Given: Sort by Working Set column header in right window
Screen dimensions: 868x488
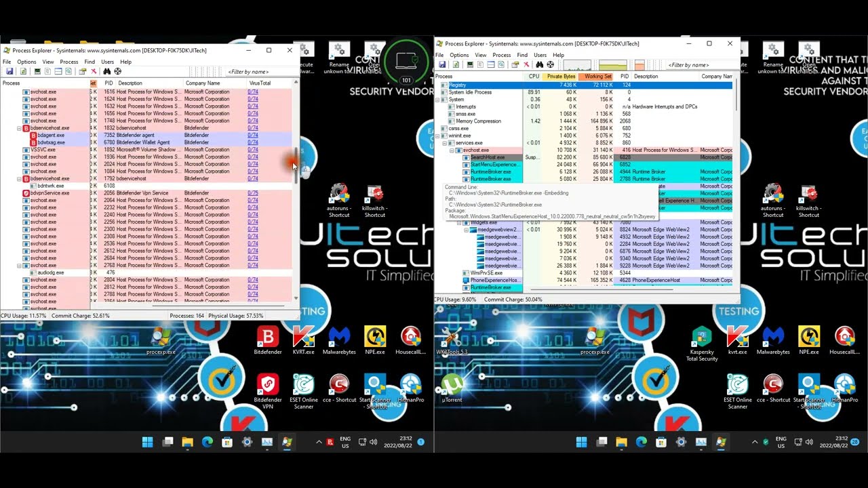Looking at the screenshot, I should pos(597,77).
